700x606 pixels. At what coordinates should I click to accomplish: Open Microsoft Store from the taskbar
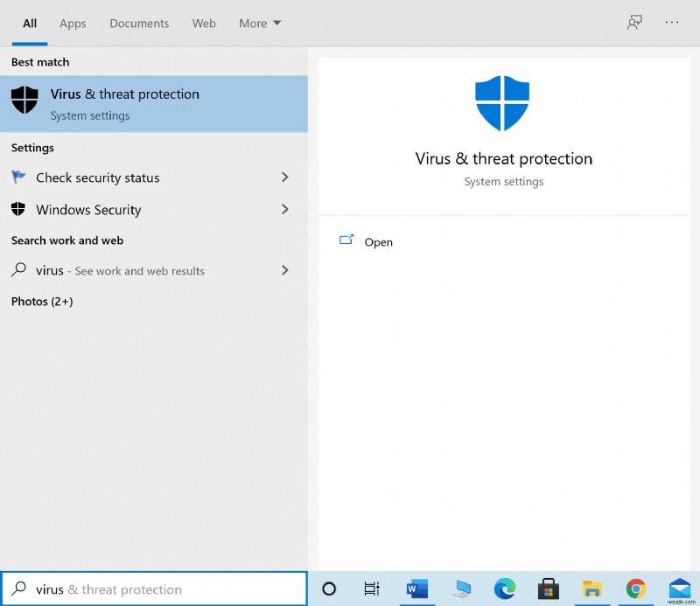click(x=548, y=589)
